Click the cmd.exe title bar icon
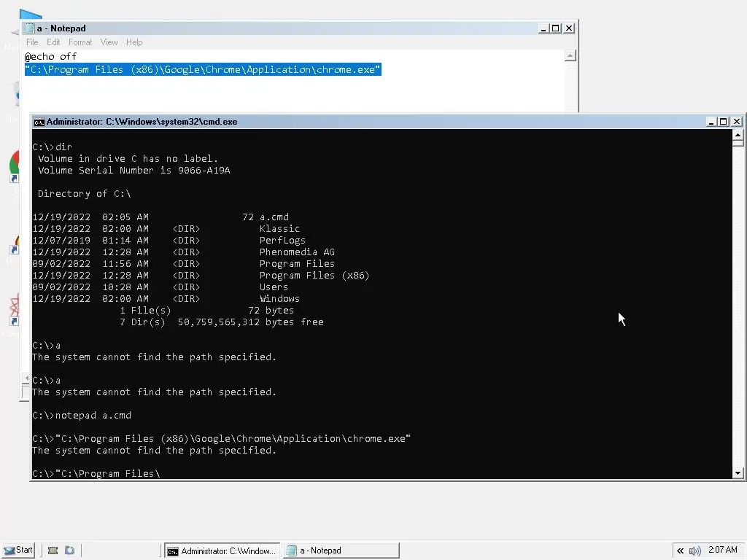The image size is (747, 560). click(39, 122)
